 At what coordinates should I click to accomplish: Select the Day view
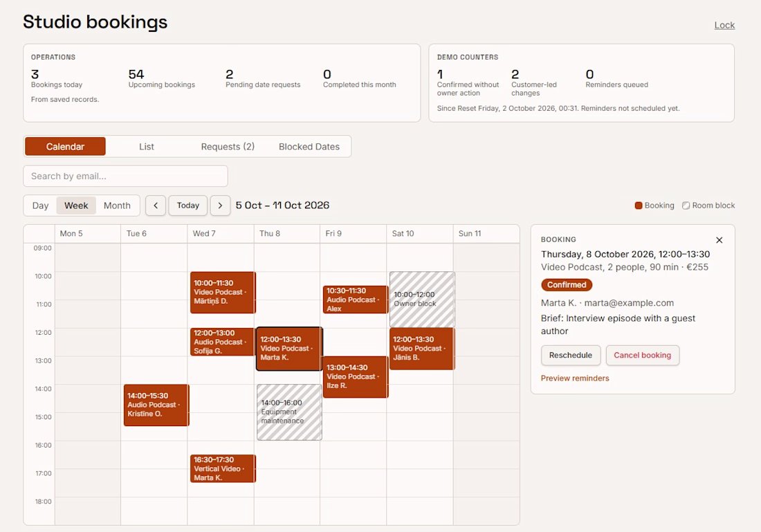pyautogui.click(x=40, y=205)
